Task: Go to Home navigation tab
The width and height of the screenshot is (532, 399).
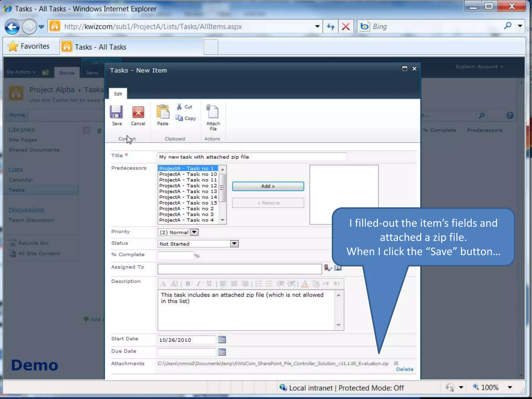Action: pyautogui.click(x=17, y=115)
